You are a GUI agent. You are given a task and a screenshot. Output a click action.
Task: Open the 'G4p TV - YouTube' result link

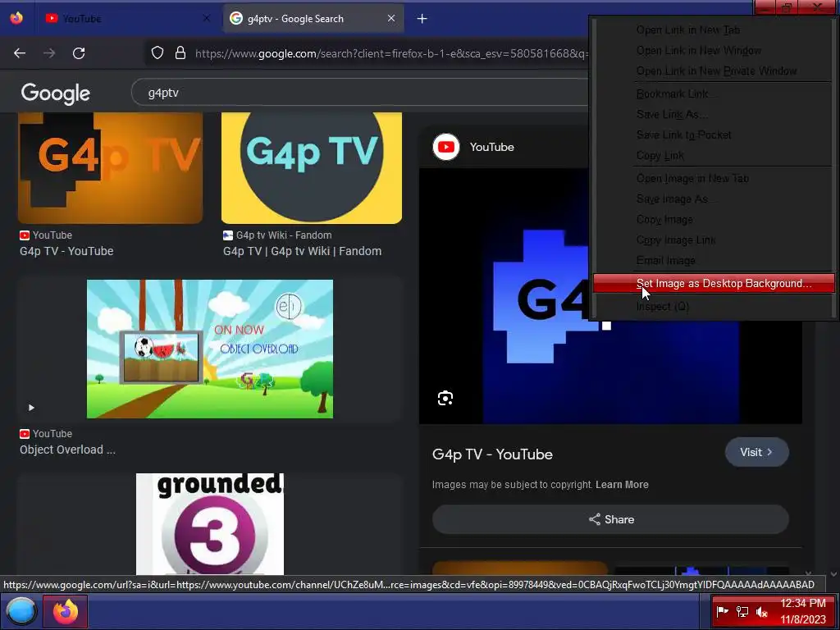coord(66,251)
